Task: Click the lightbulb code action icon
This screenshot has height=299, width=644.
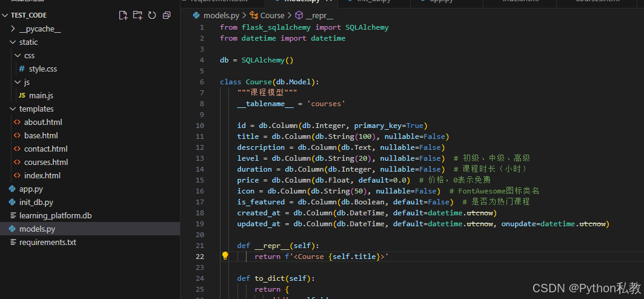Action: point(225,257)
